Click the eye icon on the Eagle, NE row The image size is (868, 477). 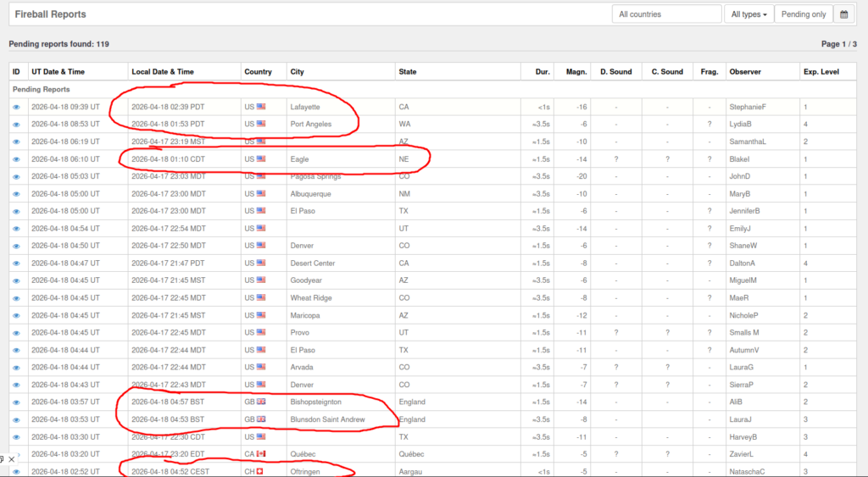tap(16, 159)
